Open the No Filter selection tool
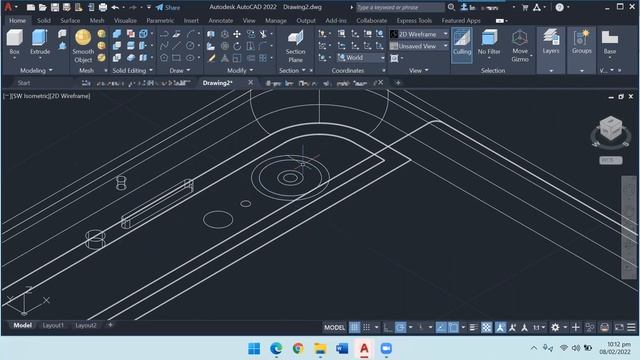The image size is (640, 360). pos(489,43)
